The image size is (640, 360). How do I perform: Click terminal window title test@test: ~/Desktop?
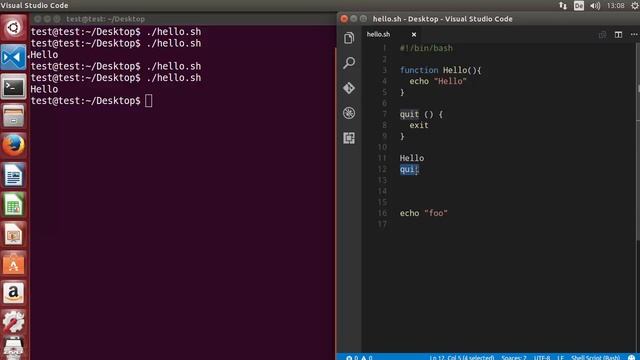(x=105, y=19)
